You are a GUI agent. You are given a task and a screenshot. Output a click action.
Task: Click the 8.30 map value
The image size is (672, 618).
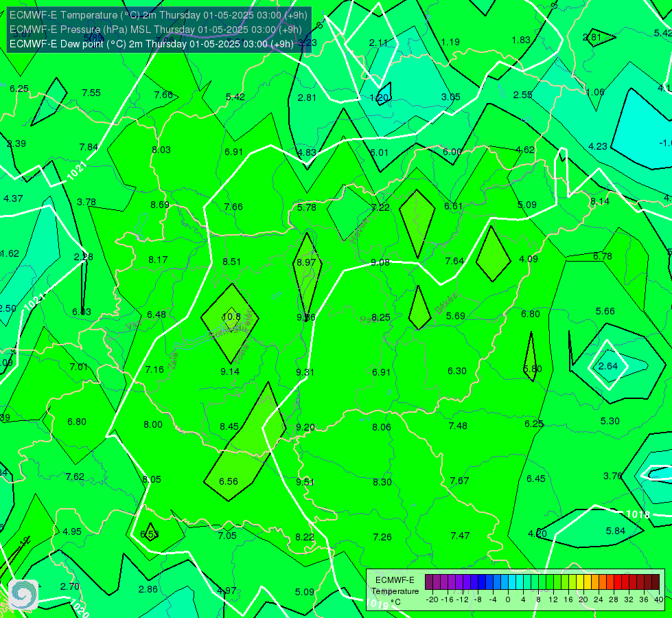point(382,482)
